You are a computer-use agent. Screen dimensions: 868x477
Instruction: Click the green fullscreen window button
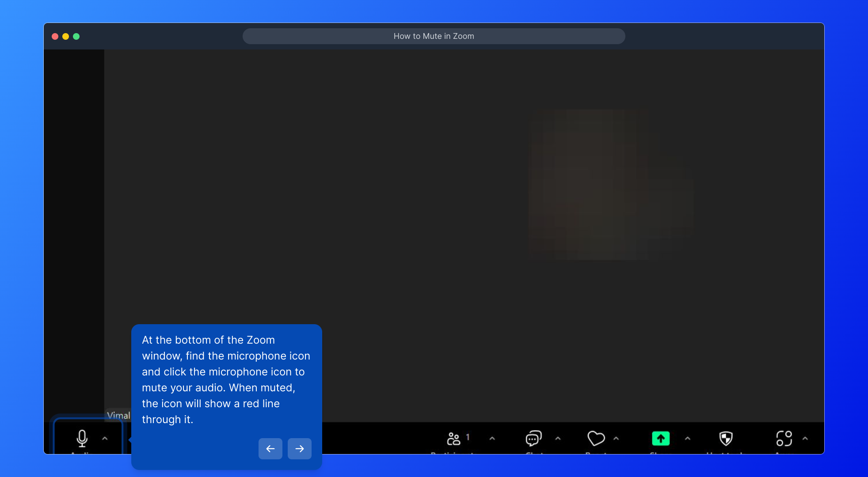(x=76, y=37)
